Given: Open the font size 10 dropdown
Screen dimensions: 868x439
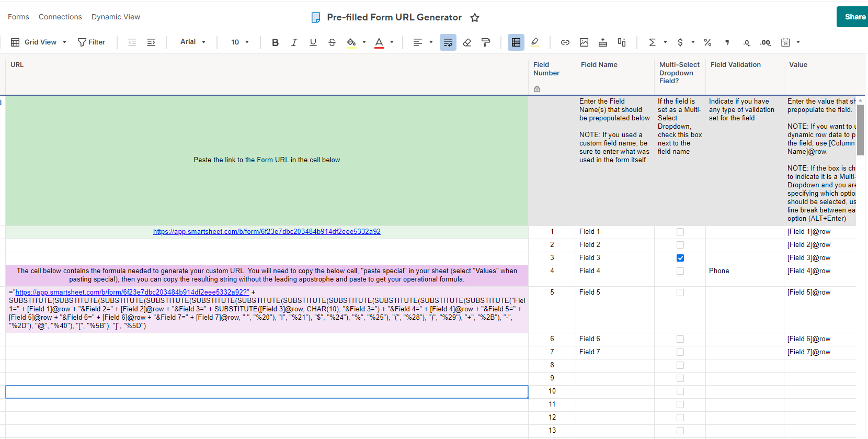Looking at the screenshot, I should [240, 42].
